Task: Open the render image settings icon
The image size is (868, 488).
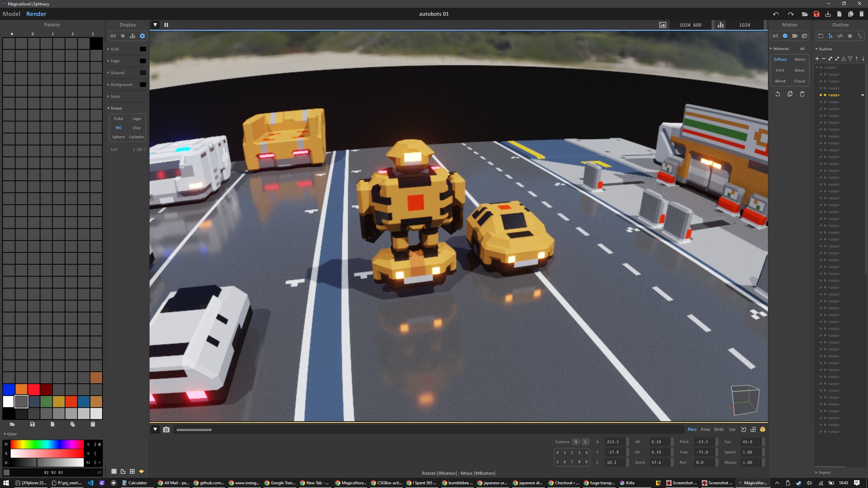Action: pos(663,25)
